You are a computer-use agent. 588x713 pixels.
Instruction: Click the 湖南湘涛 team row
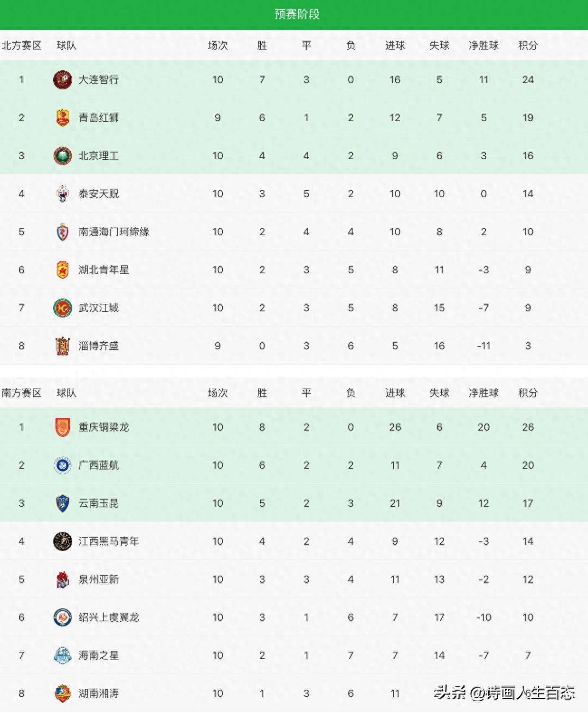pos(294,694)
